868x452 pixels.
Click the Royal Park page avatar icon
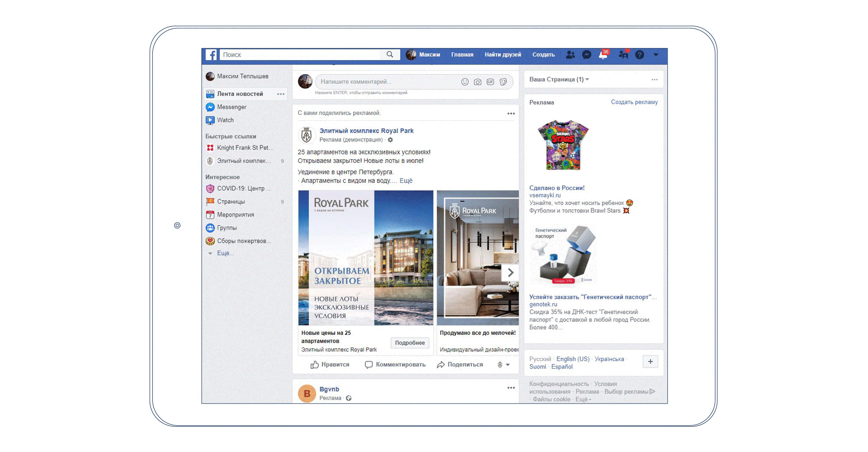307,135
